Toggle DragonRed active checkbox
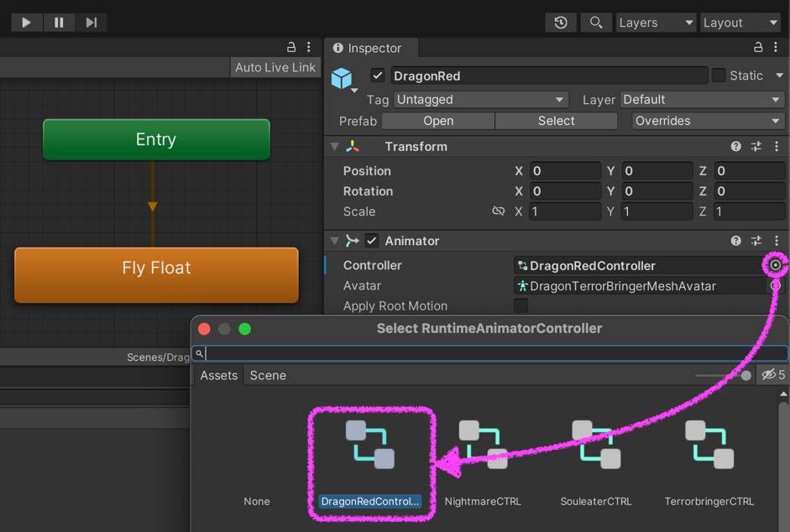The height and width of the screenshot is (532, 790). pos(378,76)
